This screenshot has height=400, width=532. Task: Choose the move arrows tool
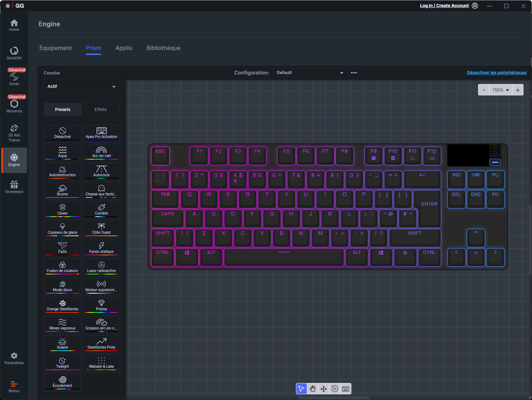(x=323, y=389)
